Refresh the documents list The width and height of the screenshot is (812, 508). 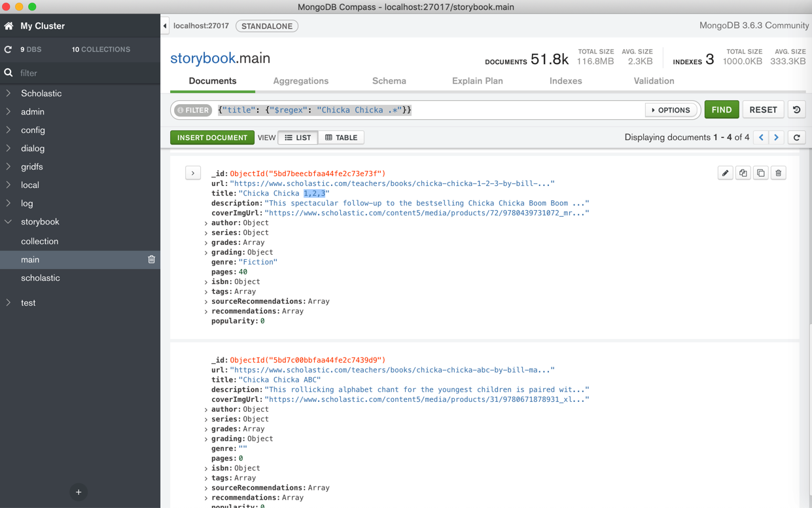coord(796,137)
